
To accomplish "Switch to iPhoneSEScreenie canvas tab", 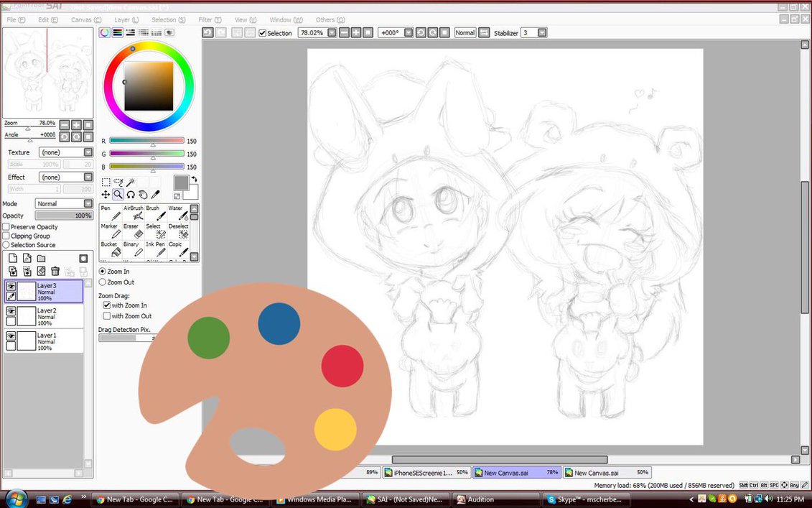I will point(426,473).
